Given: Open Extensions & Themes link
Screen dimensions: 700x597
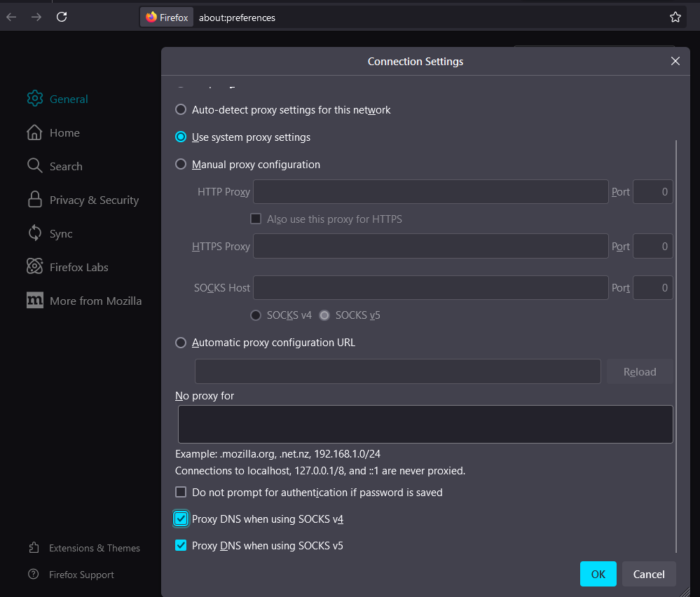Looking at the screenshot, I should click(x=94, y=548).
